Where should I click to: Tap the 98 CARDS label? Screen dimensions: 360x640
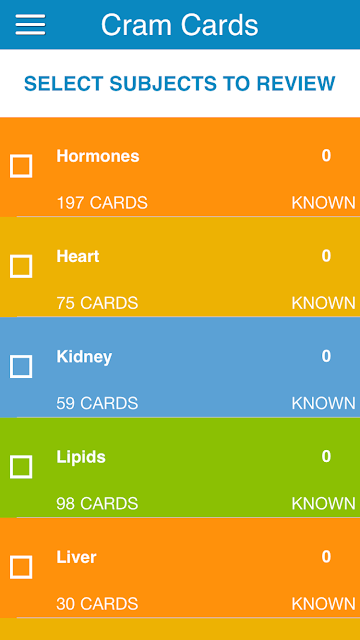97,504
